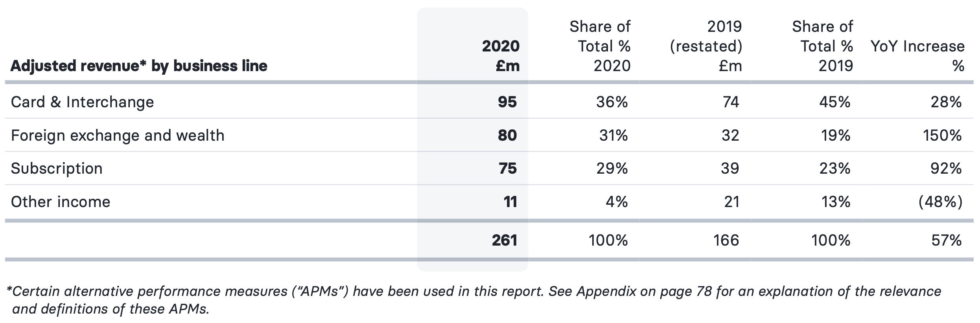Image resolution: width=980 pixels, height=323 pixels.
Task: Click the 'Share of Total % 2019' header
Action: [823, 46]
